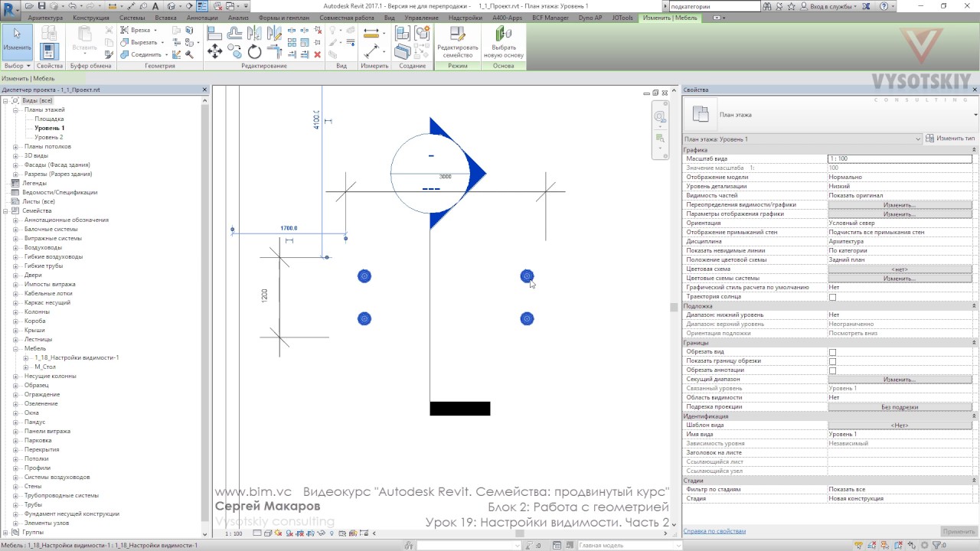This screenshot has width=980, height=551.
Task: Click the Свойства properties palette icon
Action: tap(50, 52)
